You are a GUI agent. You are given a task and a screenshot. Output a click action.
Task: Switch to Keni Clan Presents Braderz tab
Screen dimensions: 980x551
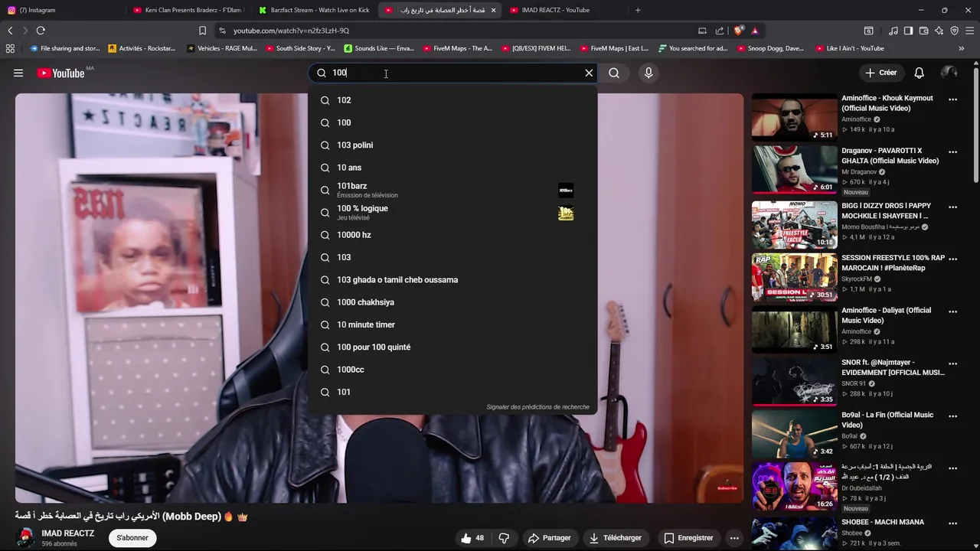pyautogui.click(x=188, y=10)
